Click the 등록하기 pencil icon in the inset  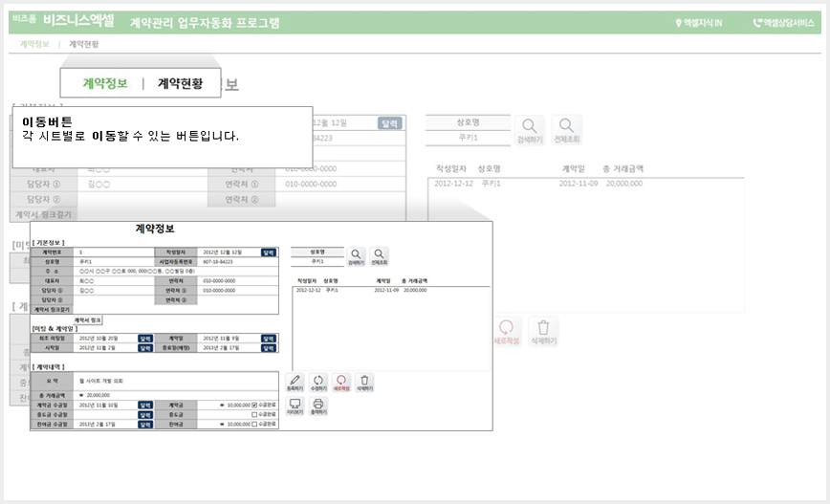pyautogui.click(x=295, y=383)
